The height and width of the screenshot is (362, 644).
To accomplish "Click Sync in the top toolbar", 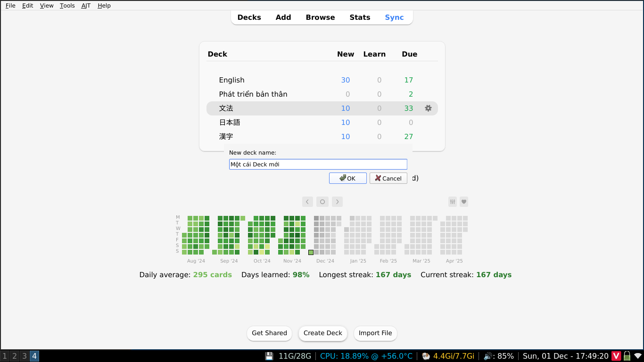I will coord(394,17).
